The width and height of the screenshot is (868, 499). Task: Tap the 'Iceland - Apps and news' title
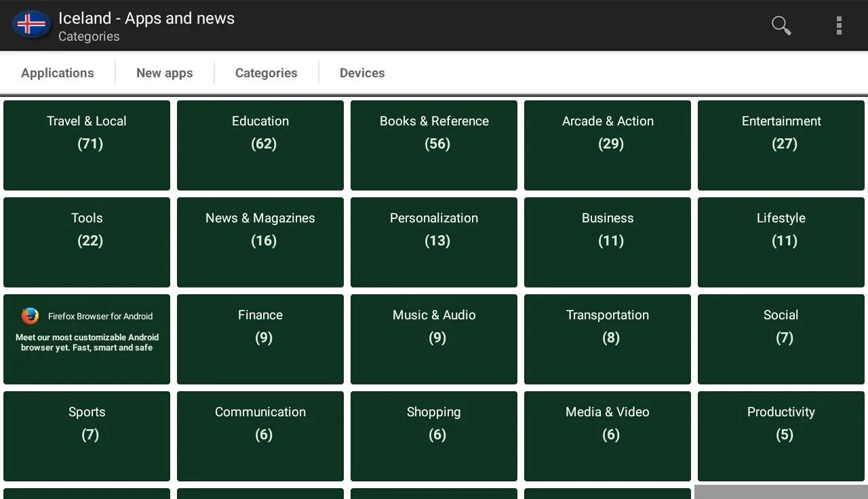point(146,18)
